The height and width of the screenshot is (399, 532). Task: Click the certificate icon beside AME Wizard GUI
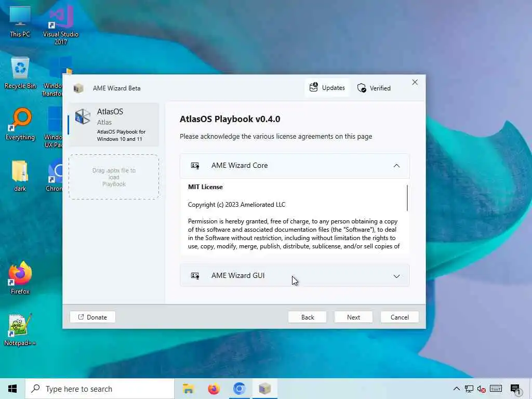195,275
